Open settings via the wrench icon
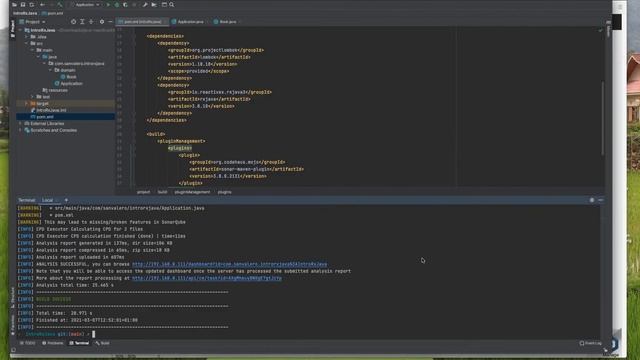Screen dimensions: 640x360 tap(145, 5)
